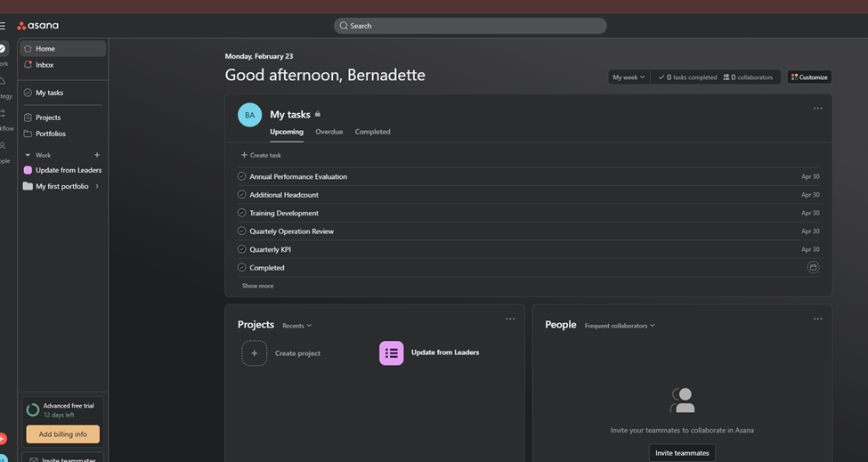The height and width of the screenshot is (462, 868).
Task: Click into the Search field
Action: pos(470,26)
